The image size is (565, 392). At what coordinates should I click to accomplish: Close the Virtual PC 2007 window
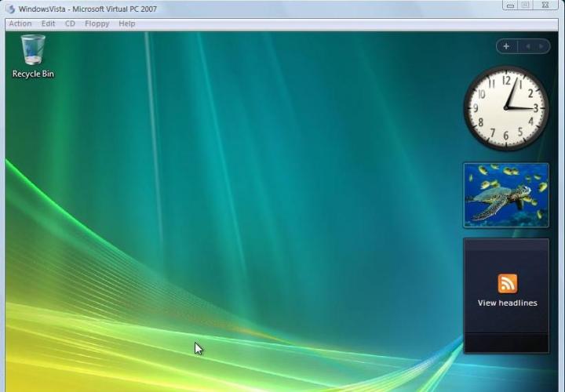[545, 5]
